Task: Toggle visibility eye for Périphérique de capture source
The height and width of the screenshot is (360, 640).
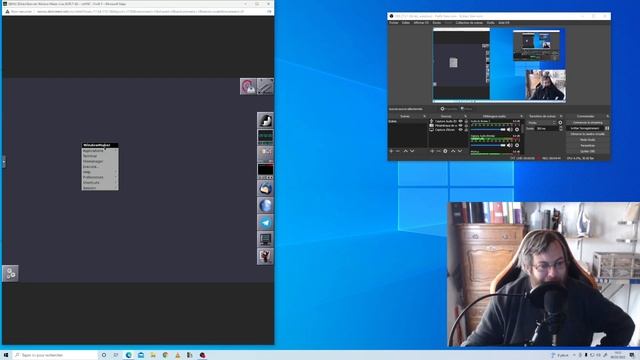Action: pyautogui.click(x=460, y=125)
